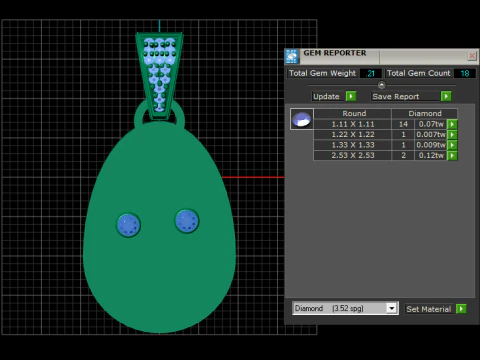Click the 0.007tw weight cell

pyautogui.click(x=431, y=135)
